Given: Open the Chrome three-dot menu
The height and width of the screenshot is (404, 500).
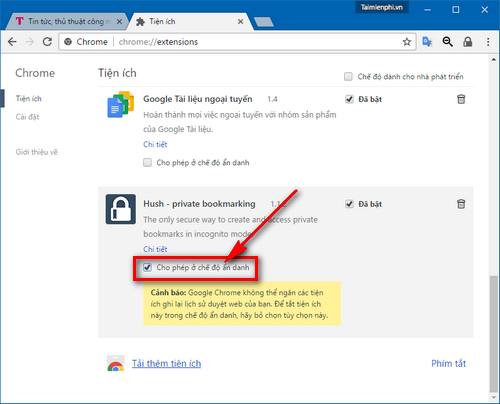Looking at the screenshot, I should [488, 42].
